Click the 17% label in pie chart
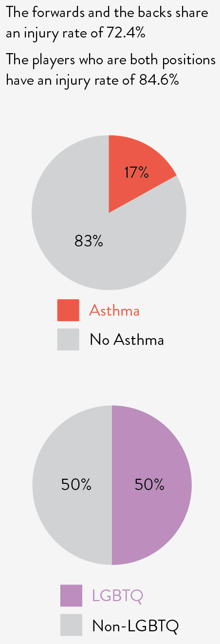Viewport: 220px width, 644px height. tap(136, 172)
